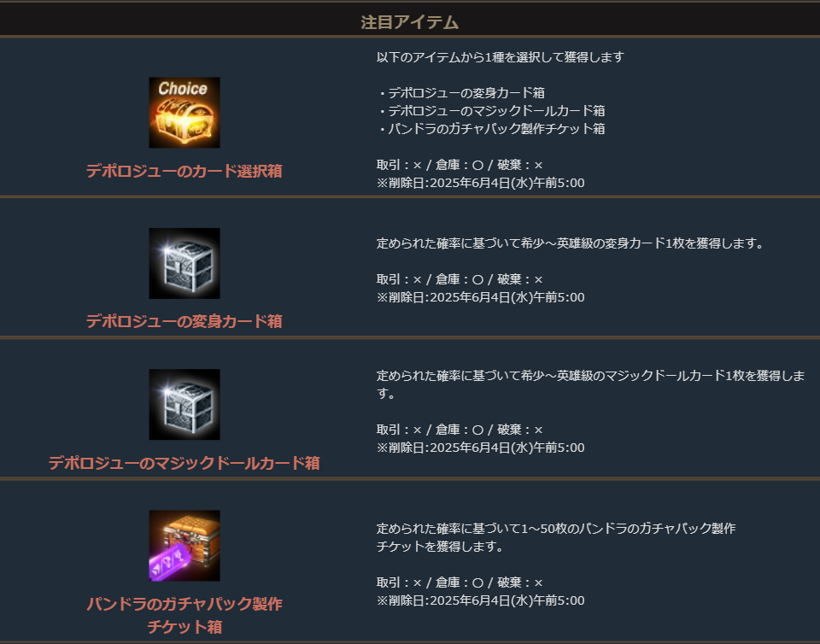
Task: Click the マジックドールカード1枚 description text
Action: click(590, 384)
